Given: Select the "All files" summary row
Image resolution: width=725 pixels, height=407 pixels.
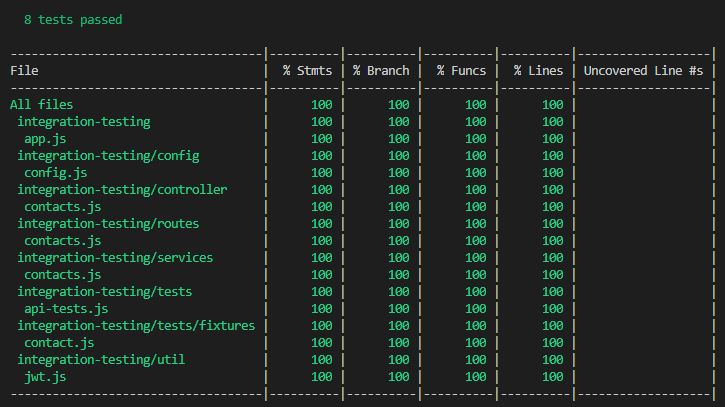Looking at the screenshot, I should tap(41, 104).
